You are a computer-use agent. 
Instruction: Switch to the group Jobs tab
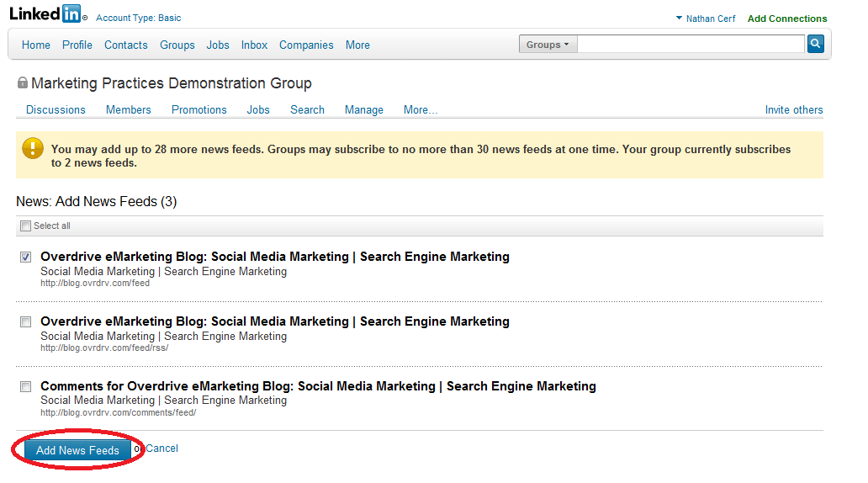point(258,109)
